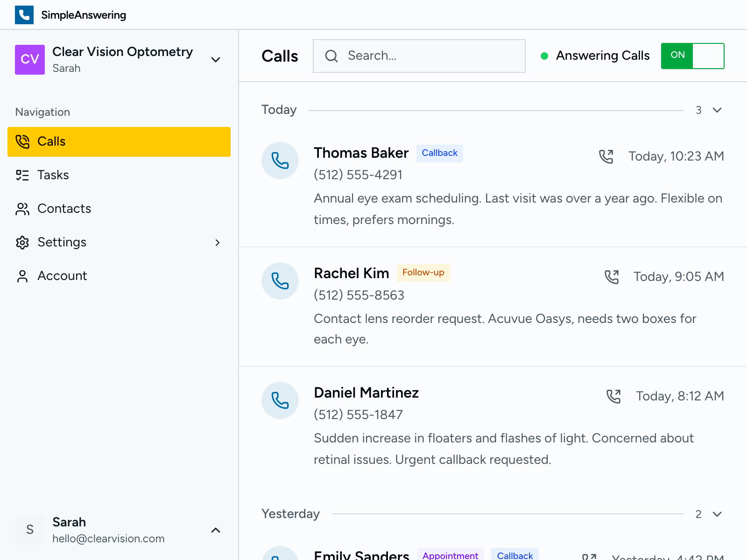Open the Contacts page
747x560 pixels.
64,209
